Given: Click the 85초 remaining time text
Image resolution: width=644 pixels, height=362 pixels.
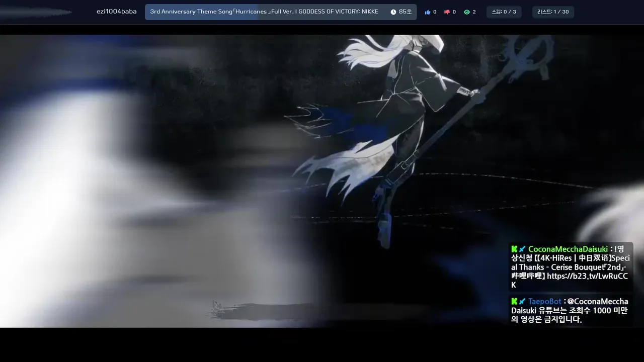Looking at the screenshot, I should click(x=405, y=12).
